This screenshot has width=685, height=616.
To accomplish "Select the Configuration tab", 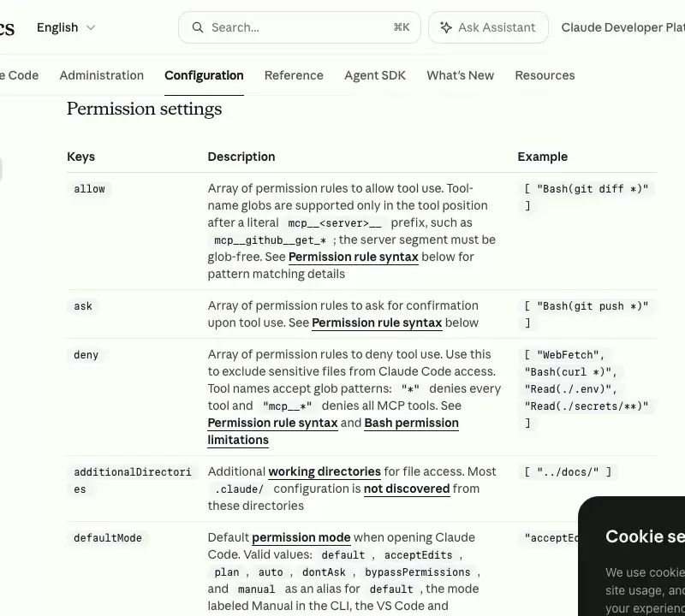I will (204, 75).
